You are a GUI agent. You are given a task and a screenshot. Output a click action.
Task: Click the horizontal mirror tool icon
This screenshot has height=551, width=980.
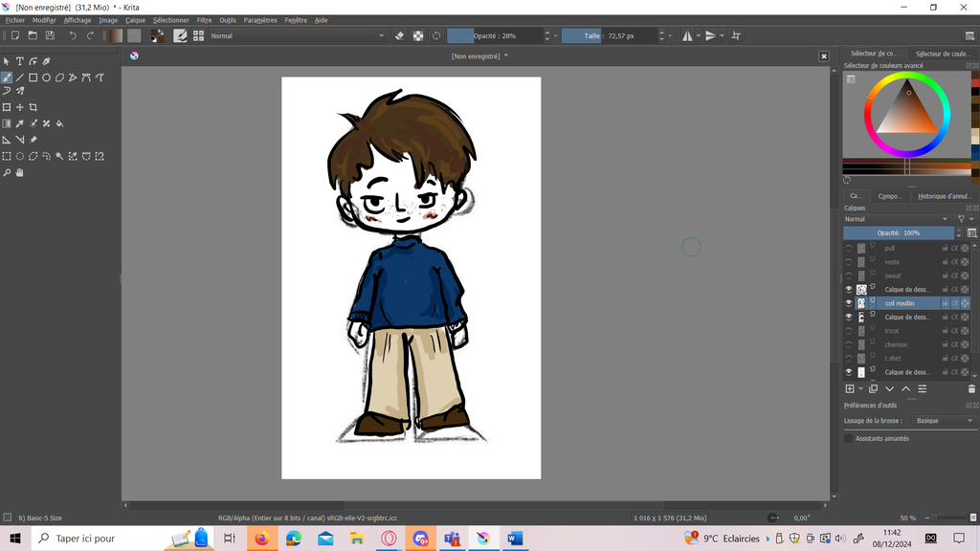[688, 35]
